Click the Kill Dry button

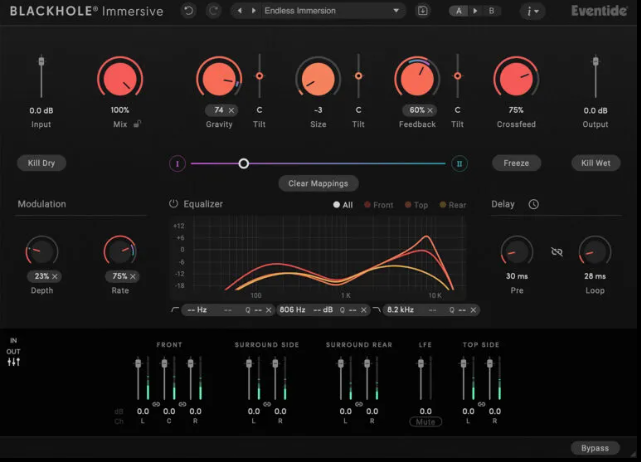(41, 163)
